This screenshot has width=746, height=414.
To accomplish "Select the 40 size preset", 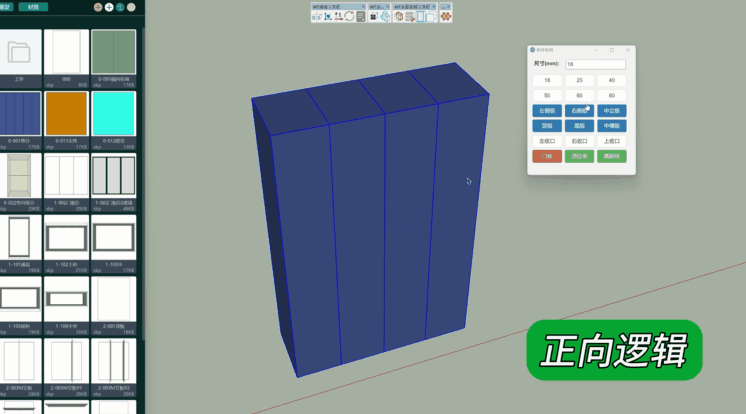I will pos(612,80).
